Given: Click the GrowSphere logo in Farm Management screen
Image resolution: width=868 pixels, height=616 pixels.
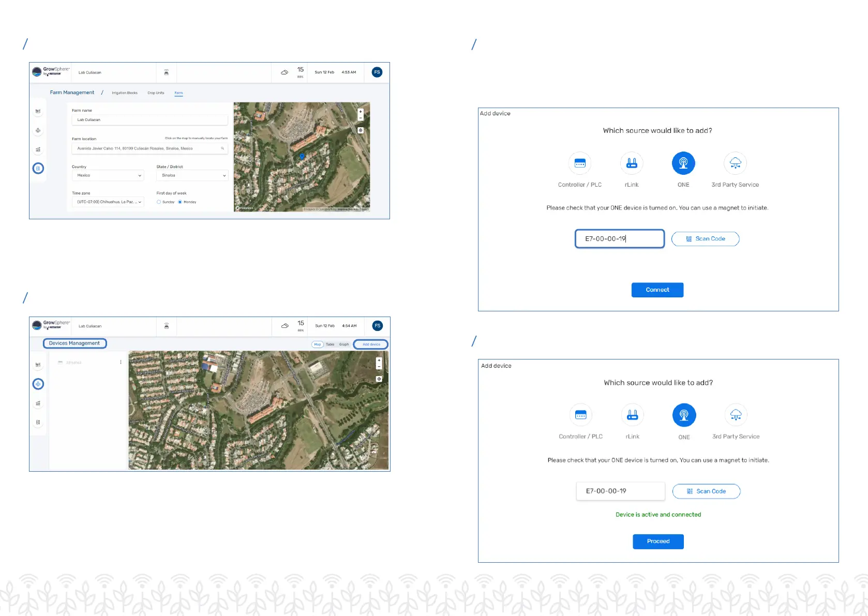Looking at the screenshot, I should click(51, 71).
